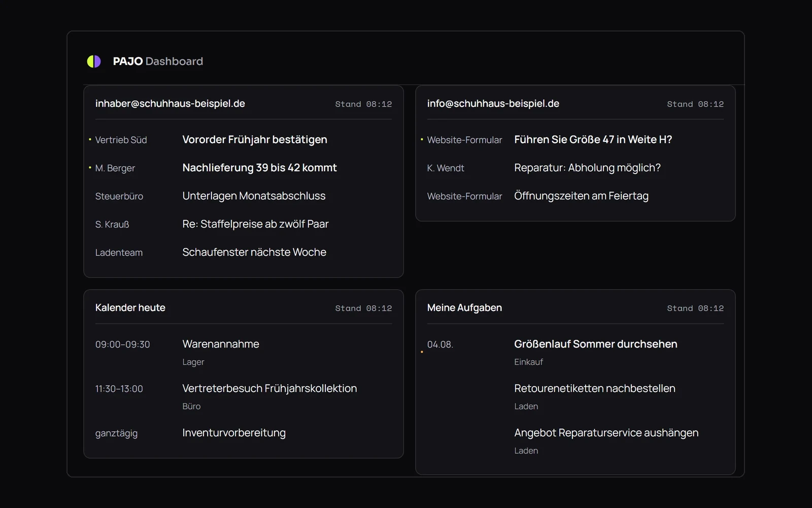Open task 'Retourenetiketten nachbestellen'

(595, 389)
